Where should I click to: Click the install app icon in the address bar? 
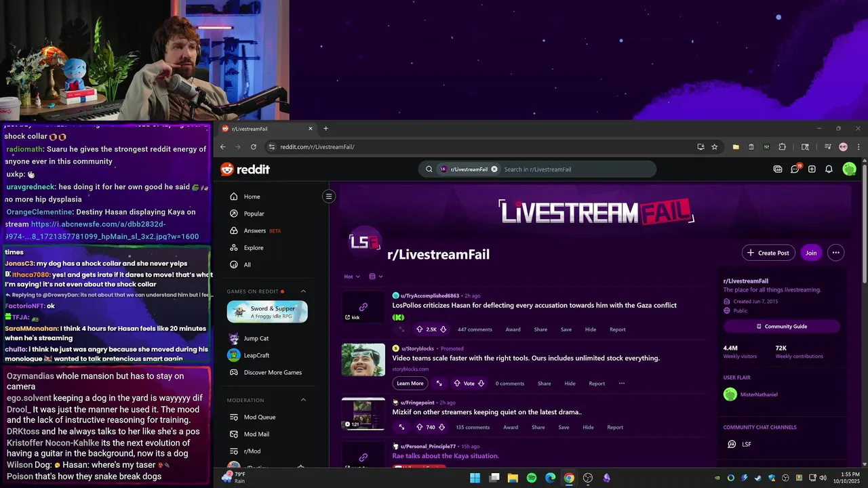point(701,147)
